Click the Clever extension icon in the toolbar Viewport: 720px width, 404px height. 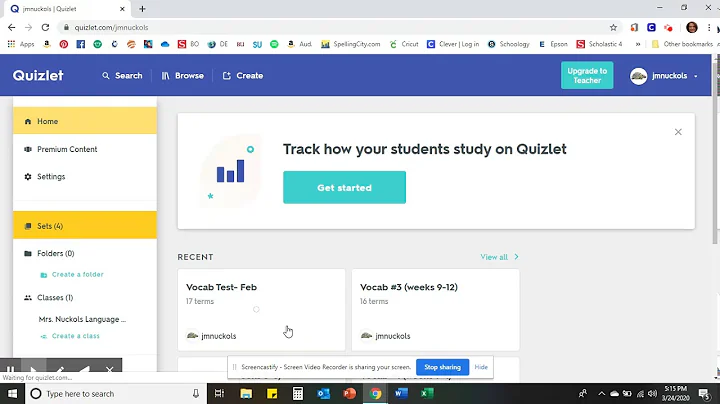[x=651, y=28]
